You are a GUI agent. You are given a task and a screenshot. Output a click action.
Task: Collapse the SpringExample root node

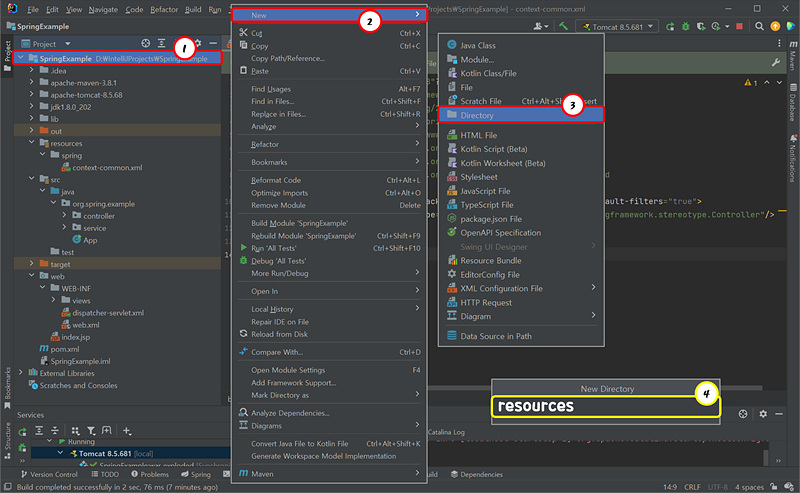21,58
